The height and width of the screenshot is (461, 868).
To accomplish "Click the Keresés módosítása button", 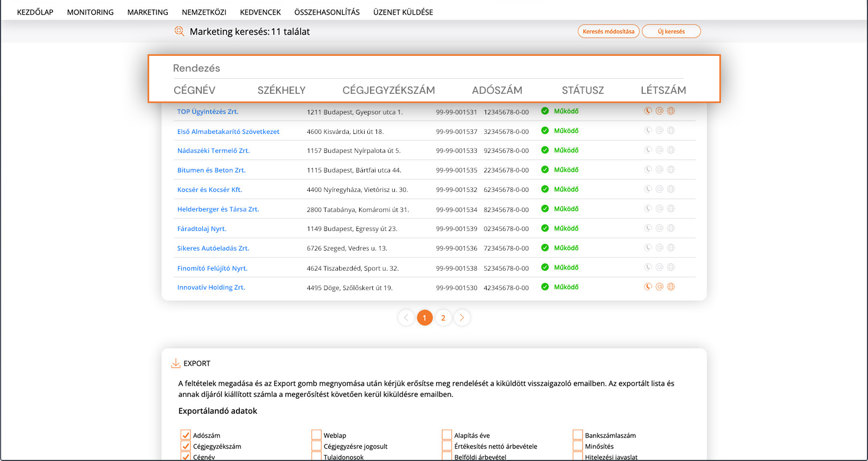I will click(609, 31).
